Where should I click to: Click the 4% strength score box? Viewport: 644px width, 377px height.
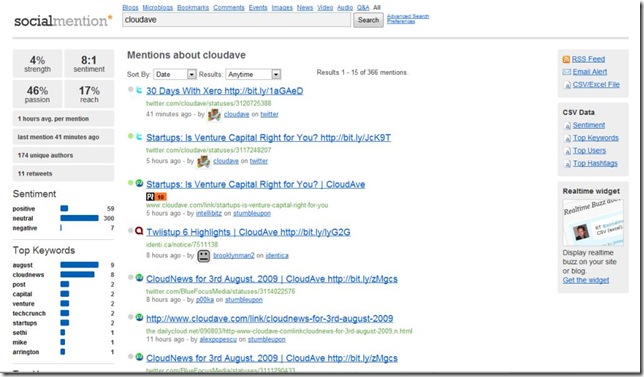[x=37, y=64]
